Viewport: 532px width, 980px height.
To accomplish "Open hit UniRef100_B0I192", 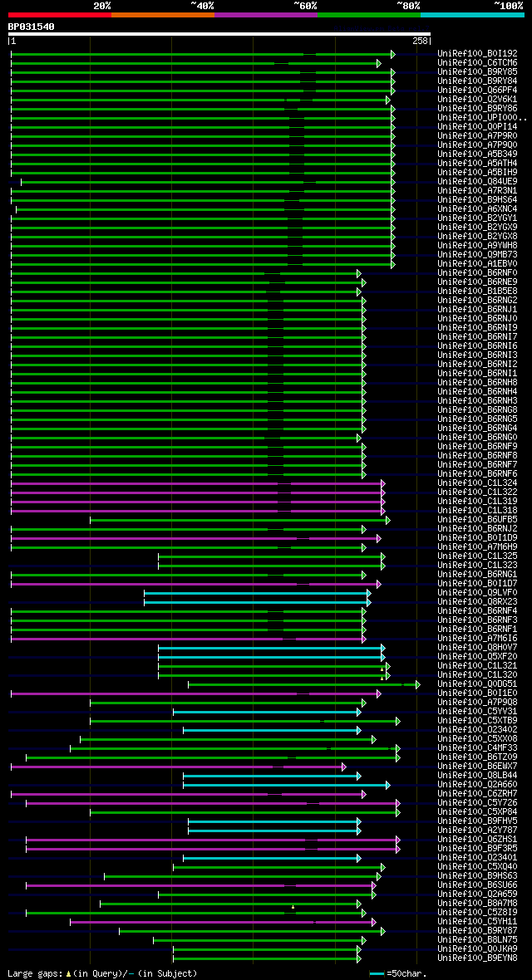I will click(477, 54).
